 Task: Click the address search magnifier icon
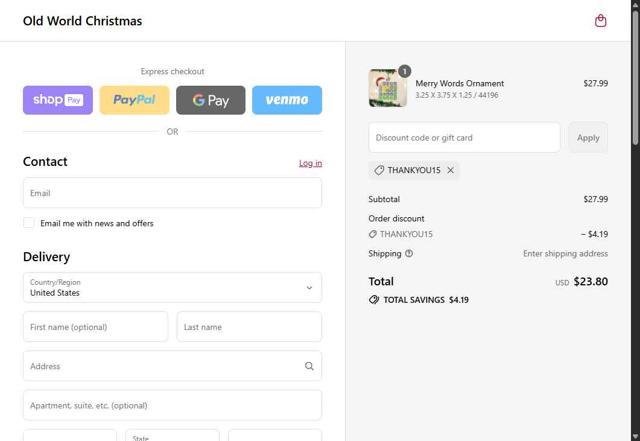309,366
